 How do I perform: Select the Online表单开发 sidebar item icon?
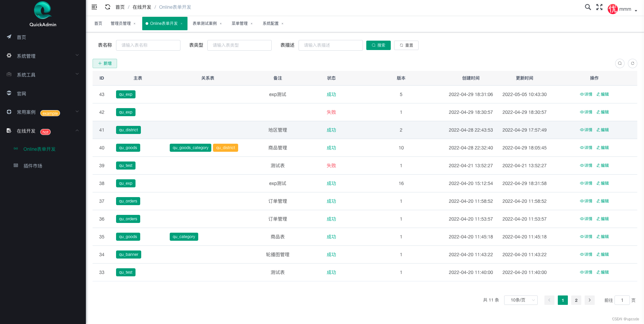pos(16,149)
